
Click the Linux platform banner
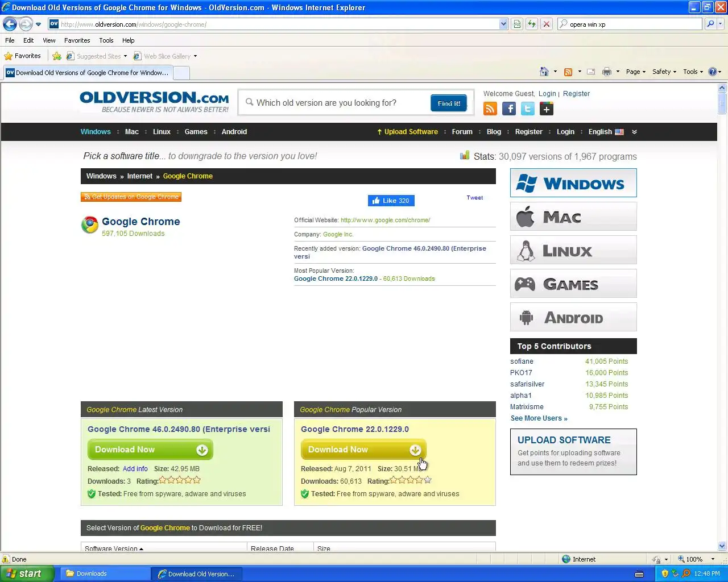coord(573,250)
